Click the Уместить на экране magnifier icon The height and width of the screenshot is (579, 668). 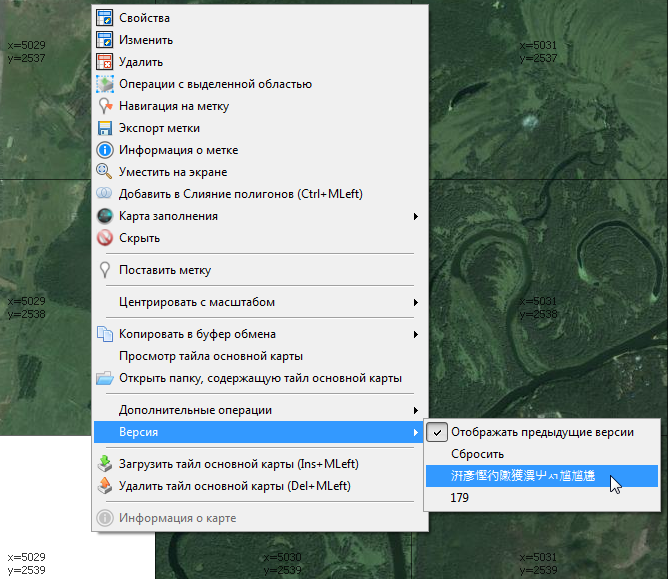105,172
